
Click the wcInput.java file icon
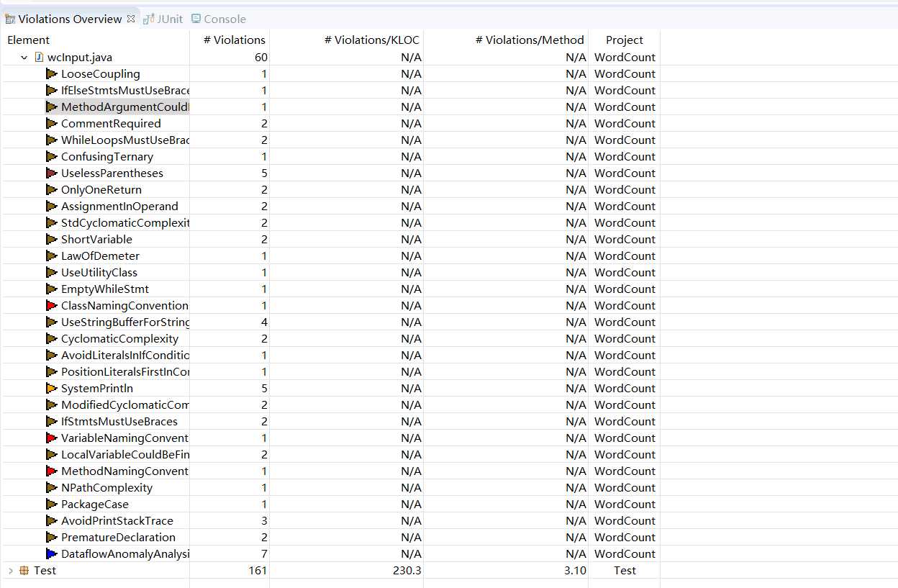(39, 58)
